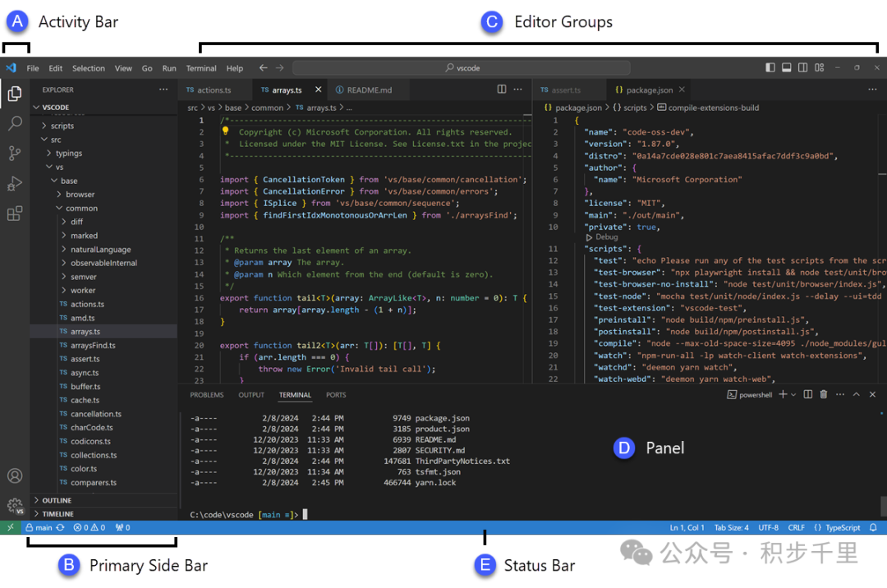This screenshot has height=588, width=887.
Task: Synchronize changes icon in status bar
Action: [x=60, y=527]
